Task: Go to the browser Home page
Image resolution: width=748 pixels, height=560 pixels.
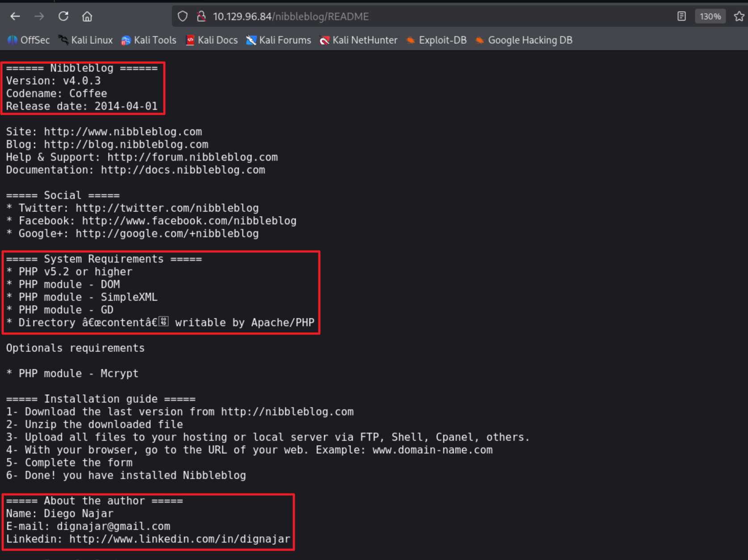Action: click(x=87, y=17)
